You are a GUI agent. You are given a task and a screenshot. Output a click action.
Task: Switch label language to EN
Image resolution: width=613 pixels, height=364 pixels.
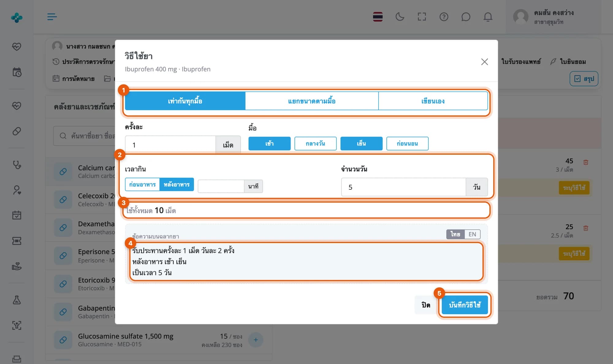[x=472, y=234]
